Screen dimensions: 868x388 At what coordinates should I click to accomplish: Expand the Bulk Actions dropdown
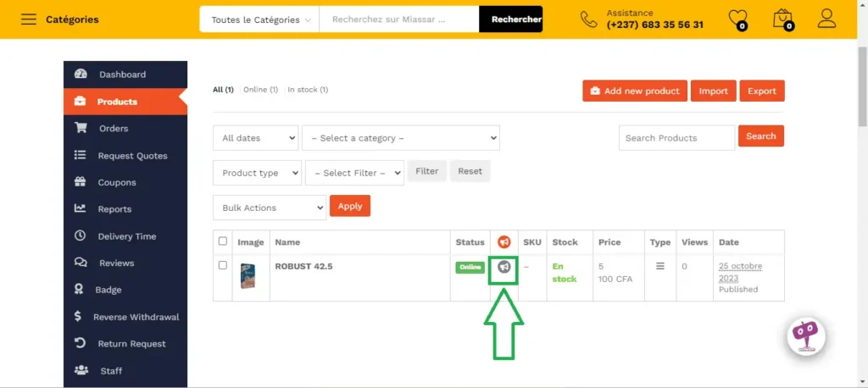[269, 207]
